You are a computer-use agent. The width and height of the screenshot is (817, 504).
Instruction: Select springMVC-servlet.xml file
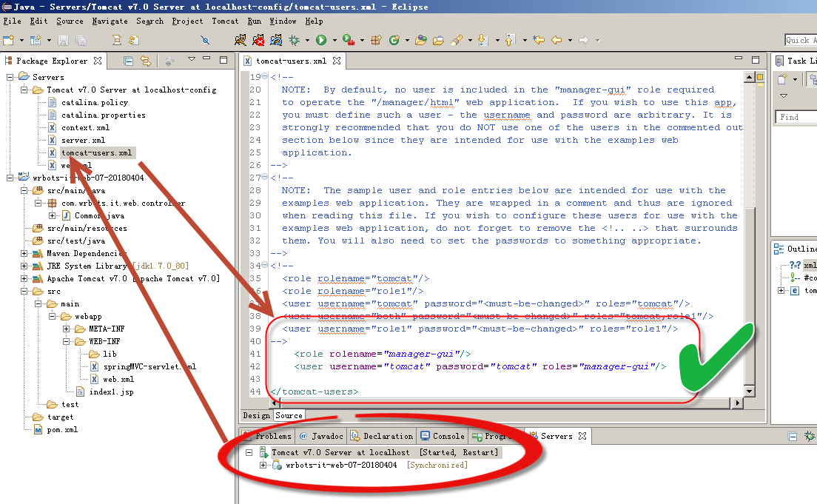149,367
